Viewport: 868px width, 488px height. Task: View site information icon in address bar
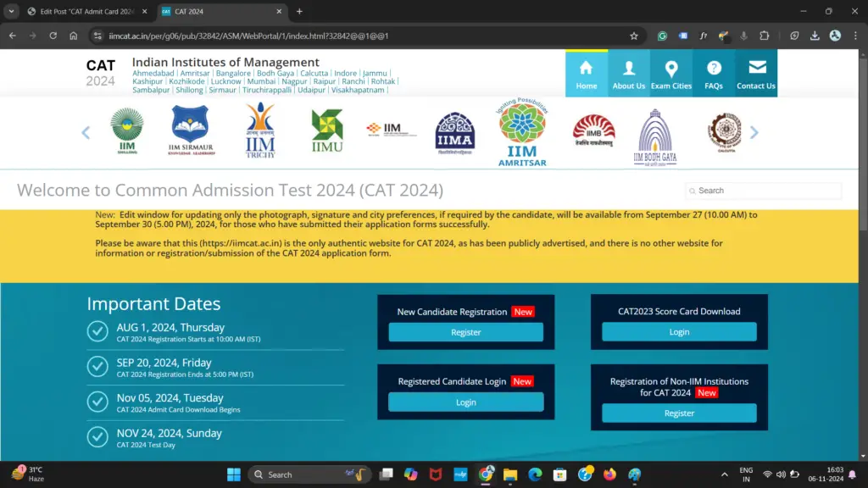97,36
